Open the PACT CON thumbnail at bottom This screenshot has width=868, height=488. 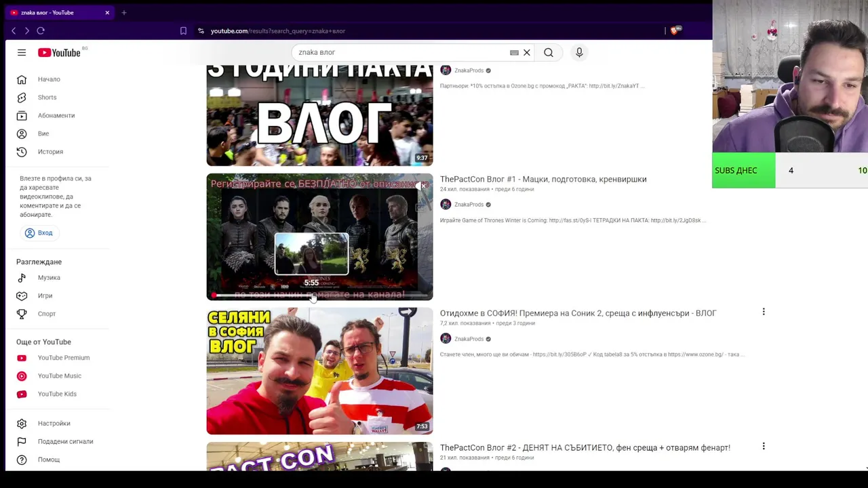[319, 456]
